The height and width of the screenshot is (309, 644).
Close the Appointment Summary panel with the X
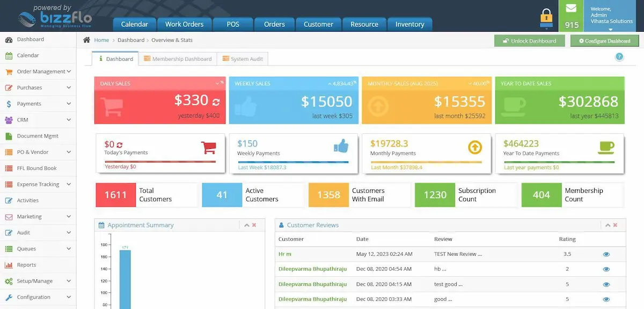pyautogui.click(x=254, y=225)
